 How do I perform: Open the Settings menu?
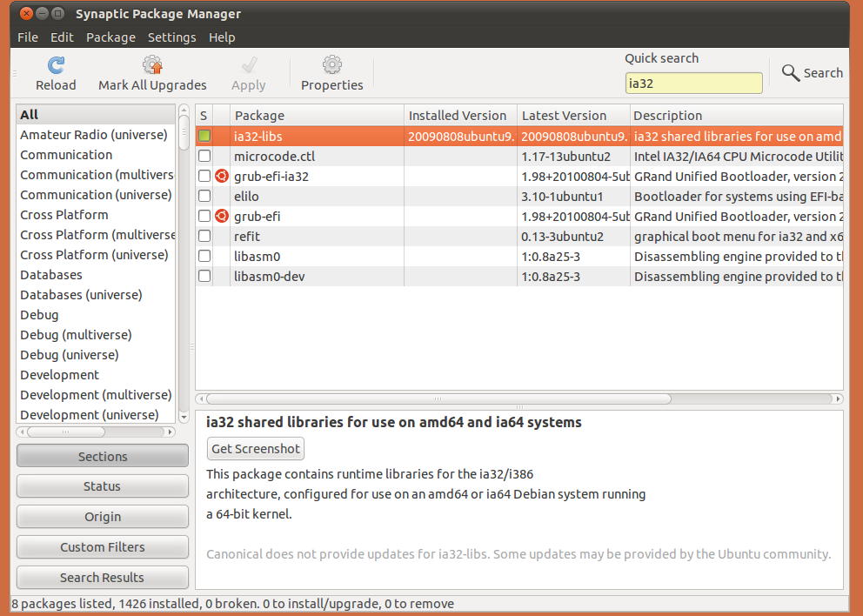click(x=171, y=37)
